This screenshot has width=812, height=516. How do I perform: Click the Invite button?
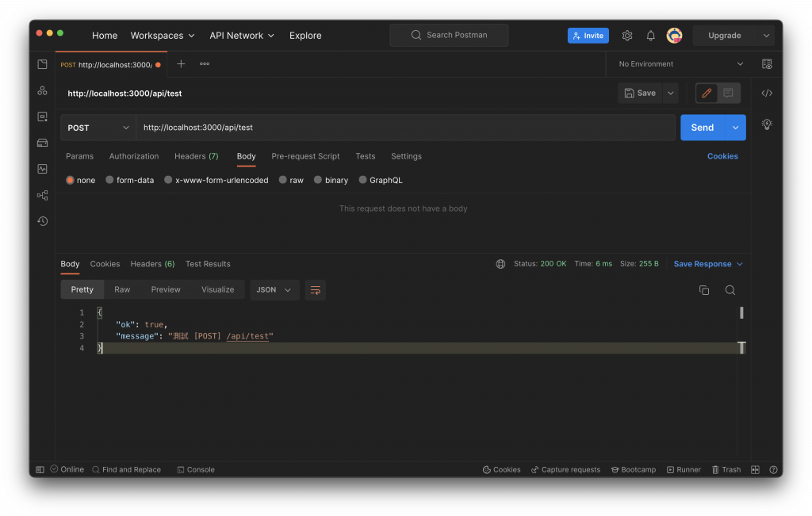click(588, 35)
